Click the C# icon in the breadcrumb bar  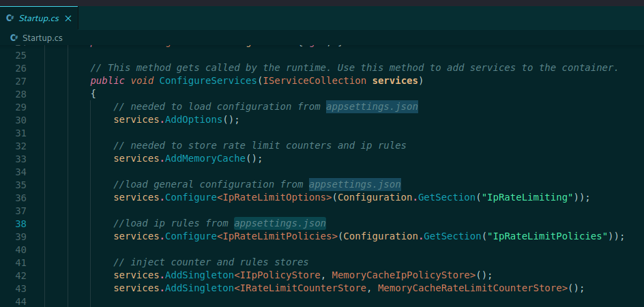pyautogui.click(x=13, y=38)
